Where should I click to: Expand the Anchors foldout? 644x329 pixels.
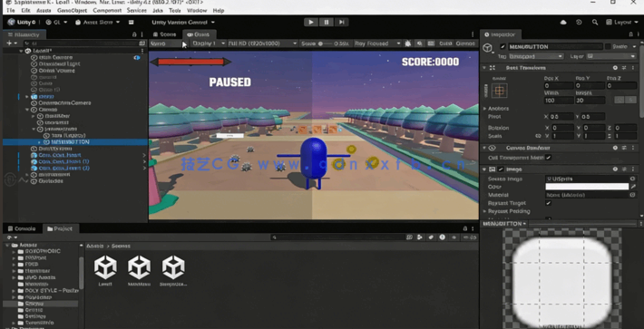(484, 109)
